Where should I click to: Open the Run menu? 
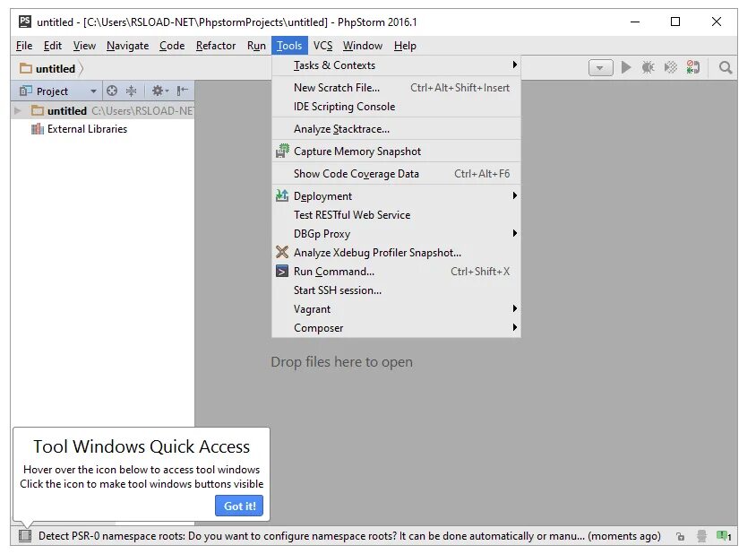pos(256,46)
